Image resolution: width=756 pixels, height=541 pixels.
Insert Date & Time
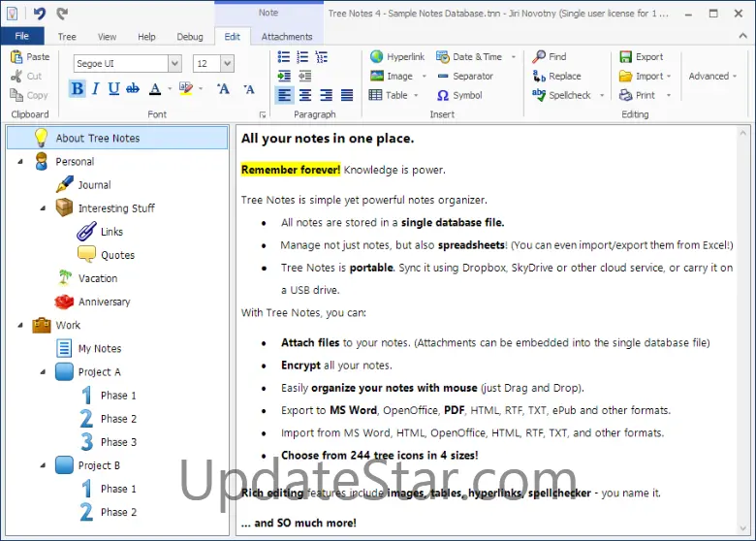[x=469, y=57]
